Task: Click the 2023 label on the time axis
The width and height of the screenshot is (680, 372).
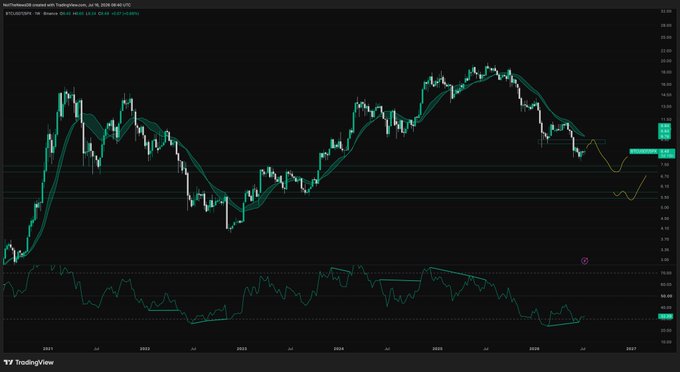Action: click(x=242, y=348)
